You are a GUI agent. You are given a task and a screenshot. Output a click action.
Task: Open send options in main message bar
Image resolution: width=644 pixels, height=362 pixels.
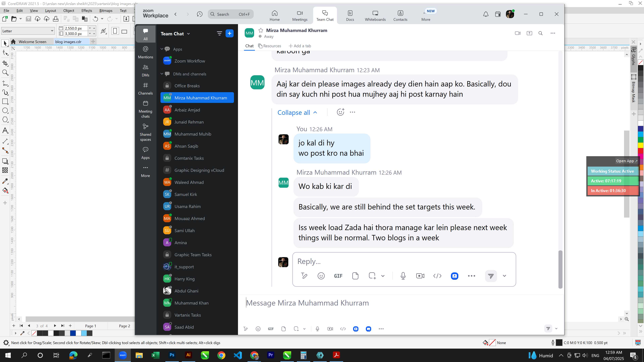pos(556,328)
